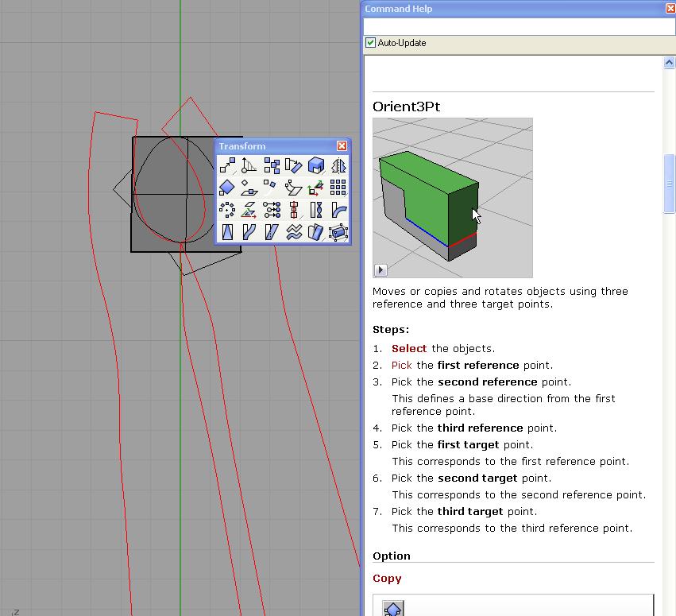Click the Twist tool icon

pos(316,210)
